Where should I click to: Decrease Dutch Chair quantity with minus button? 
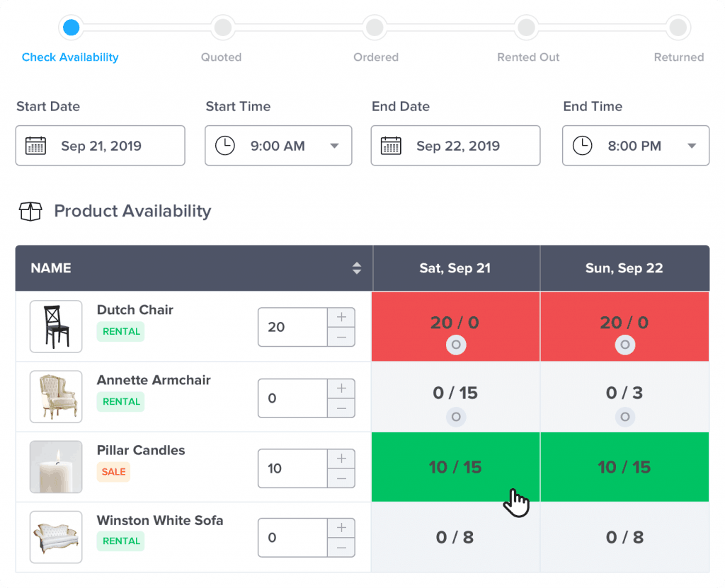(341, 338)
